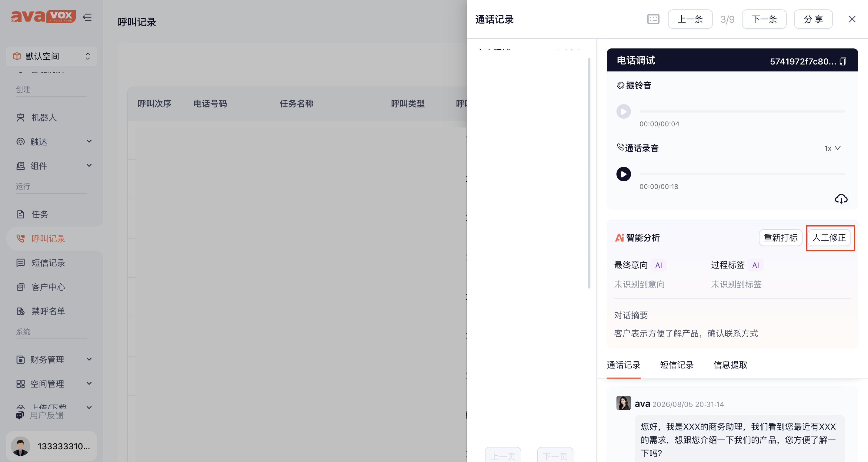Click the 机器人 robot icon
The width and height of the screenshot is (868, 462).
pos(21,117)
